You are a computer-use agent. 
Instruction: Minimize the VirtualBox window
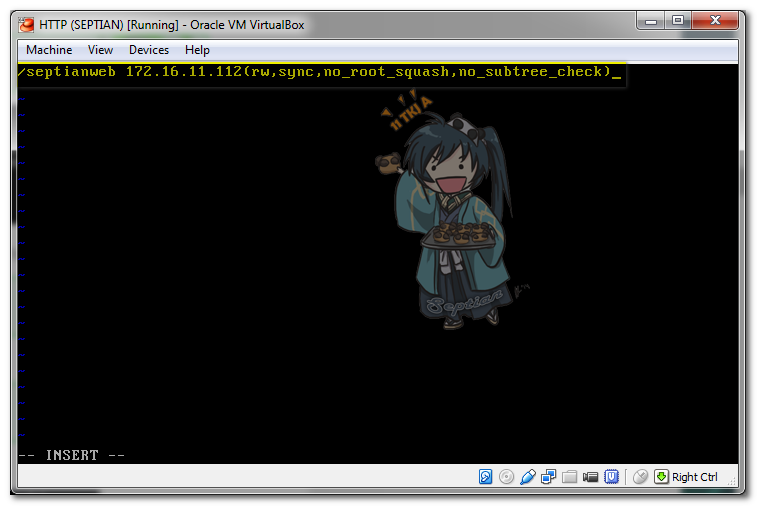pyautogui.click(x=651, y=21)
